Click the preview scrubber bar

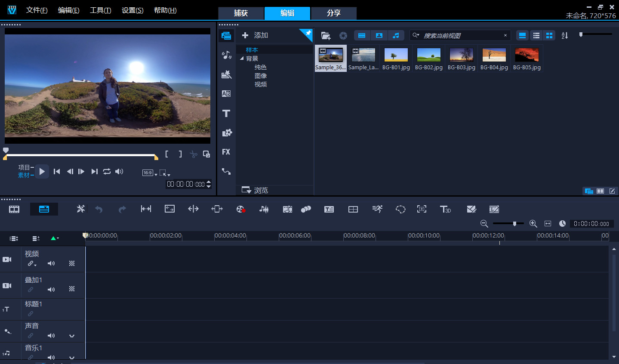tap(80, 154)
